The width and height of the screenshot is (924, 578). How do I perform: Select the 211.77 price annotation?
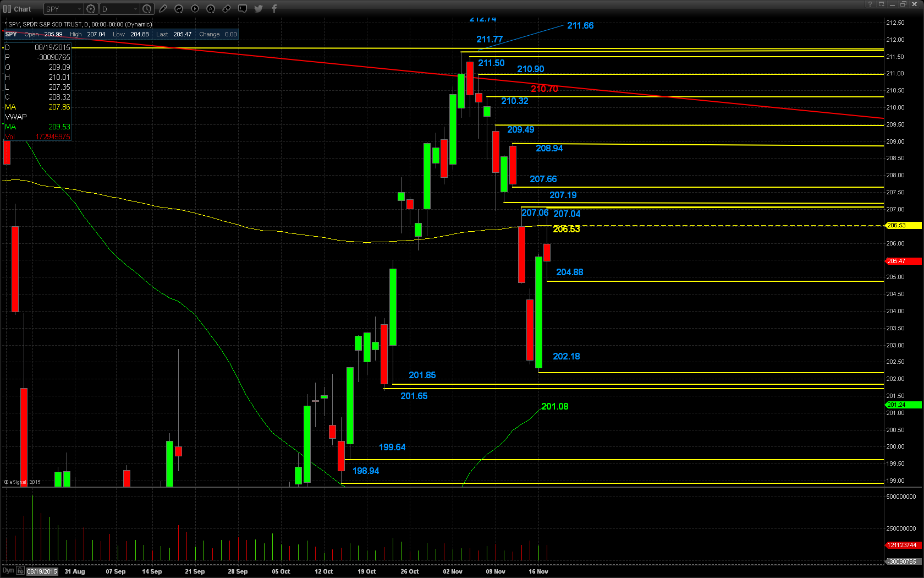tap(490, 39)
